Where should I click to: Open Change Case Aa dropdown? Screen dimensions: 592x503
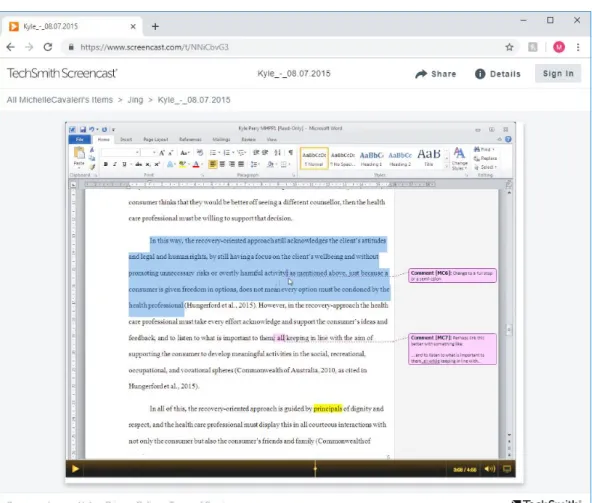(x=185, y=153)
